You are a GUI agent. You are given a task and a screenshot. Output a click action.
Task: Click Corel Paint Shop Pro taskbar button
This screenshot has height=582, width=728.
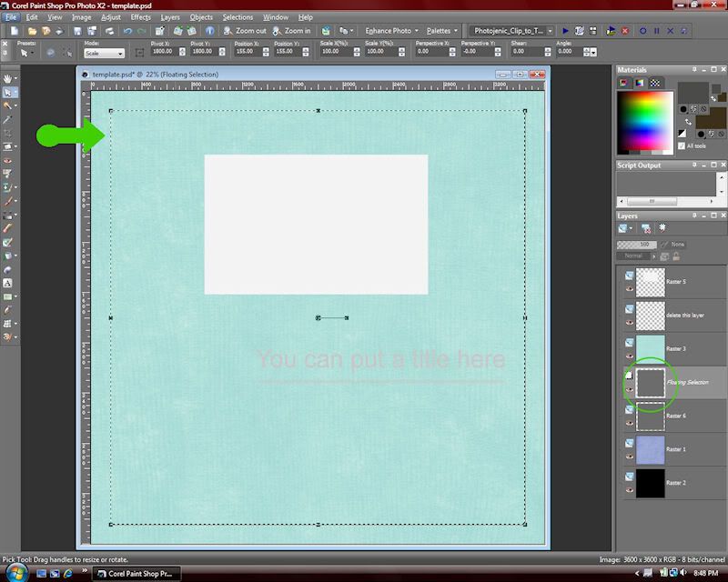pos(136,574)
